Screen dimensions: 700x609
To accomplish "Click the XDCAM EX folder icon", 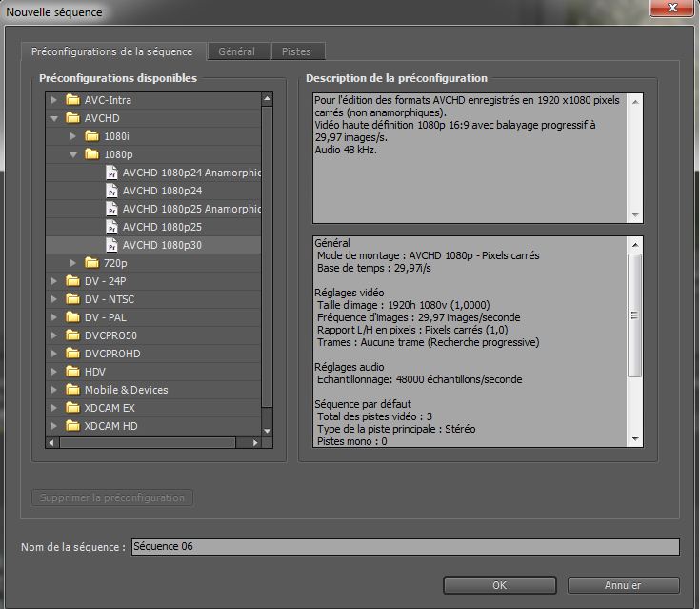I will pos(72,408).
